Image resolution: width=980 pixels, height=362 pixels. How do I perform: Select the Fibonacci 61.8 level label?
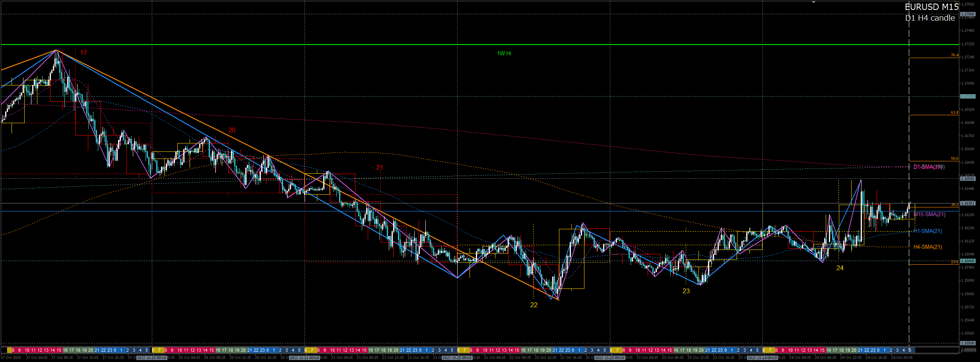[x=954, y=112]
